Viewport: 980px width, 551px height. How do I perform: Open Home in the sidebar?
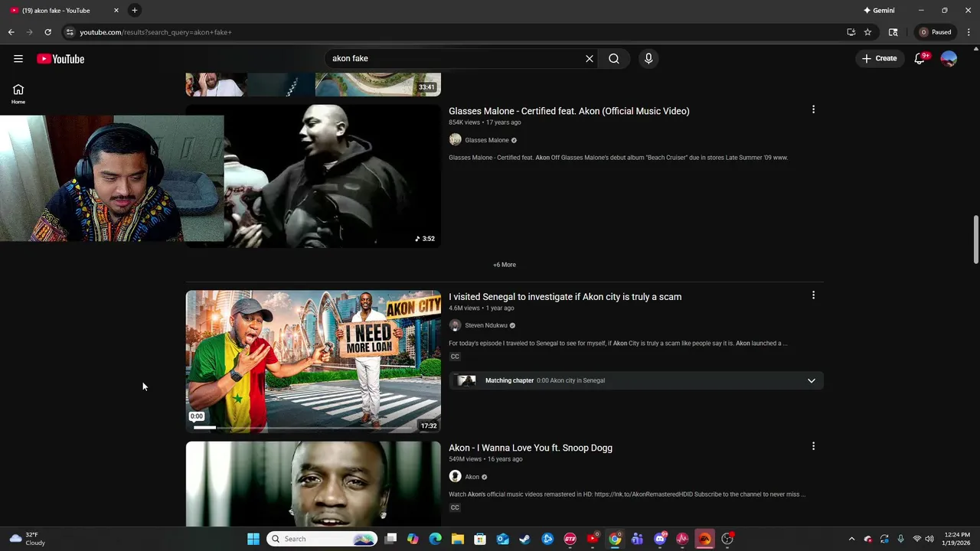(x=18, y=94)
